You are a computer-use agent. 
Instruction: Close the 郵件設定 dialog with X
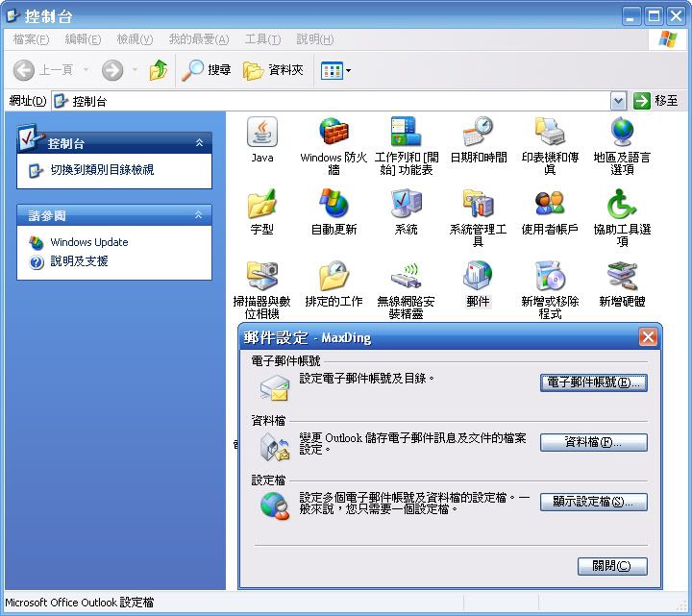[x=648, y=337]
